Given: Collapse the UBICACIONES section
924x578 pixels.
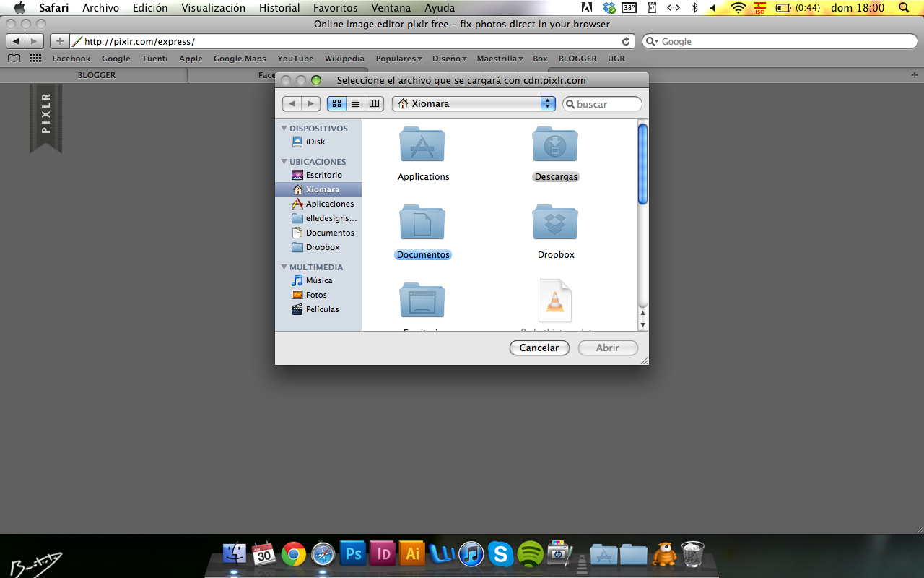Looking at the screenshot, I should 284,162.
